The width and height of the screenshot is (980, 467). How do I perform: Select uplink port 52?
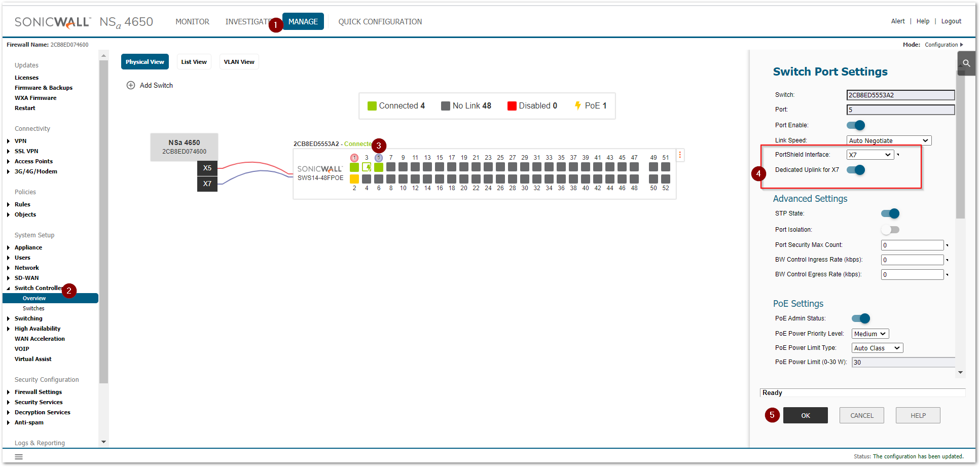click(x=666, y=179)
